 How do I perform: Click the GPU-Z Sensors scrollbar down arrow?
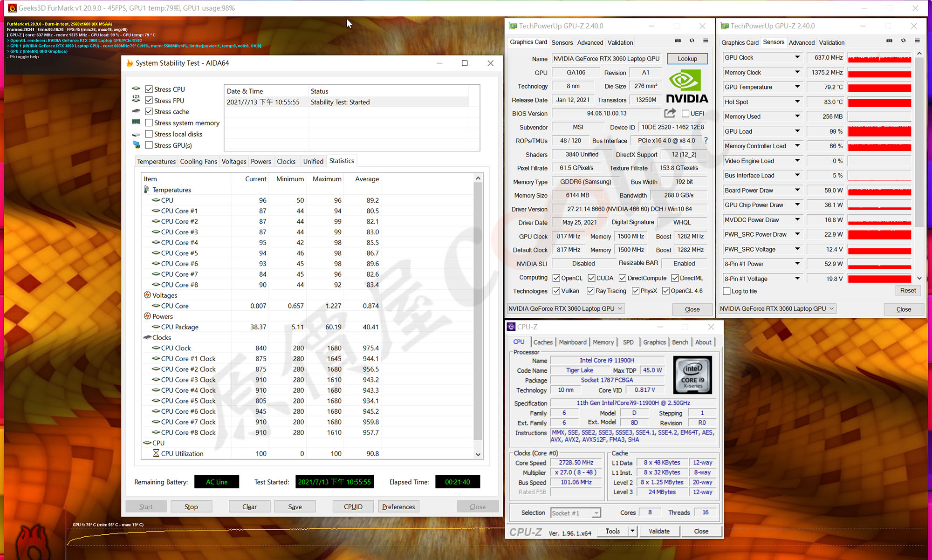click(x=919, y=278)
